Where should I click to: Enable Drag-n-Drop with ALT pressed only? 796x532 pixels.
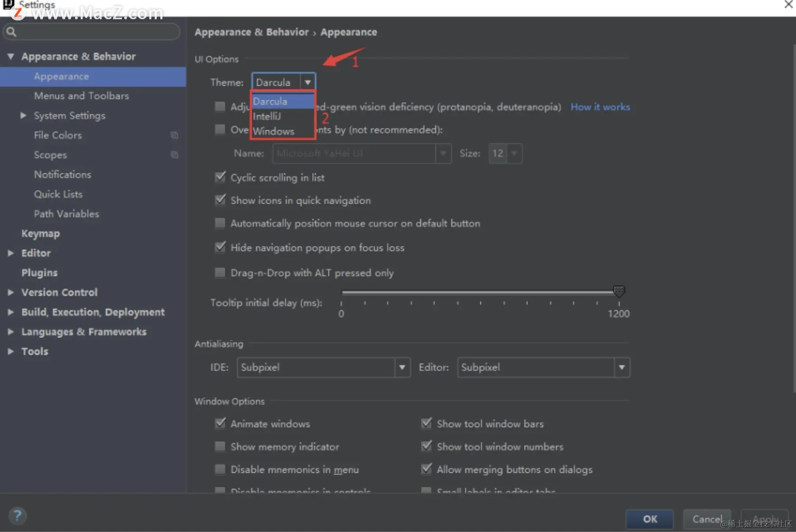[x=220, y=272]
